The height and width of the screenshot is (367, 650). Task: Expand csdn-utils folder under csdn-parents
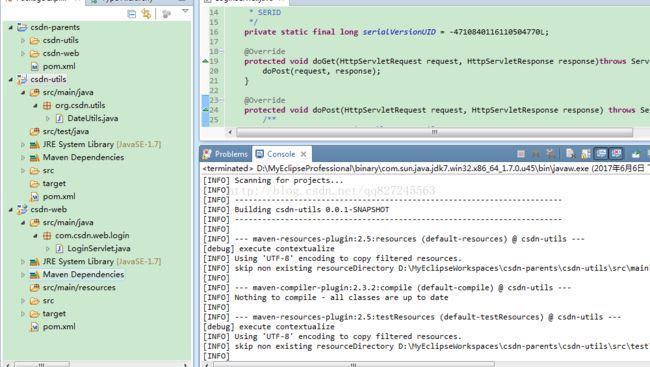23,41
